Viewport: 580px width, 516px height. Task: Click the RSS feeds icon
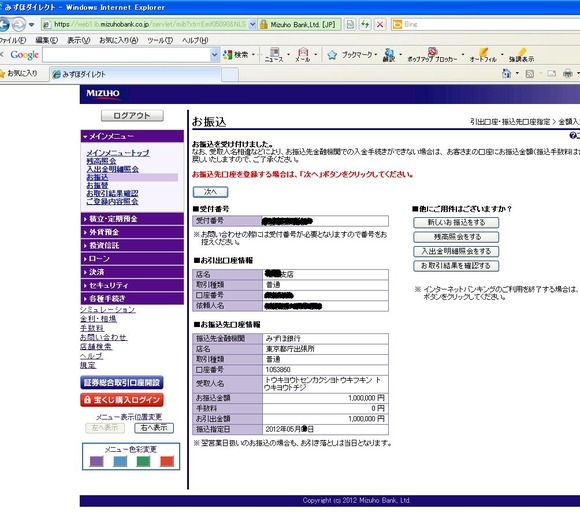click(530, 74)
